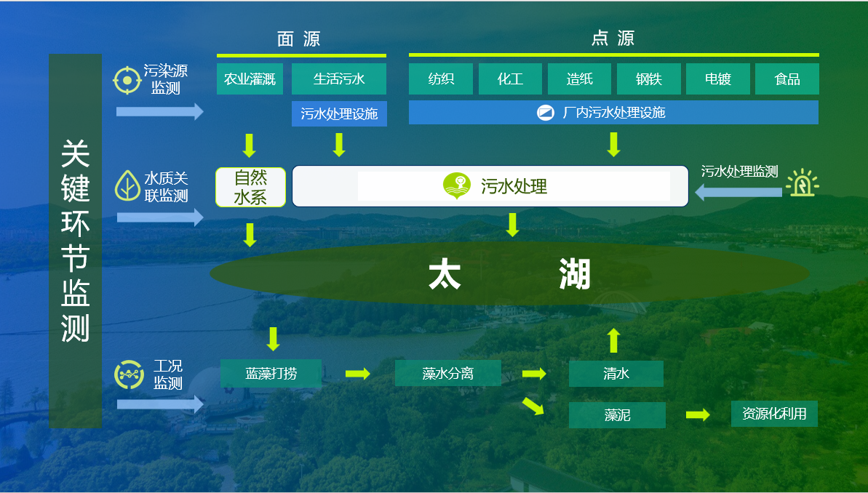Click the circular node icon beside 工况监测
This screenshot has width=868, height=493.
click(x=129, y=374)
